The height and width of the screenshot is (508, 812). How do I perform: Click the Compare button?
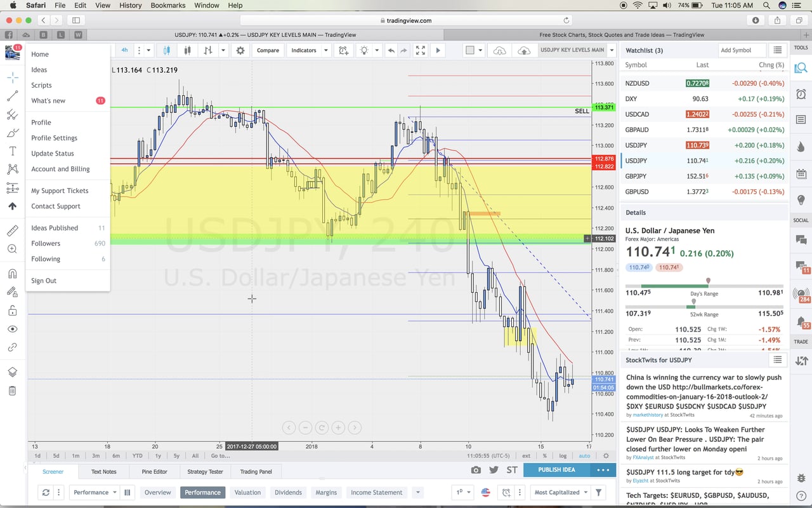click(x=268, y=50)
